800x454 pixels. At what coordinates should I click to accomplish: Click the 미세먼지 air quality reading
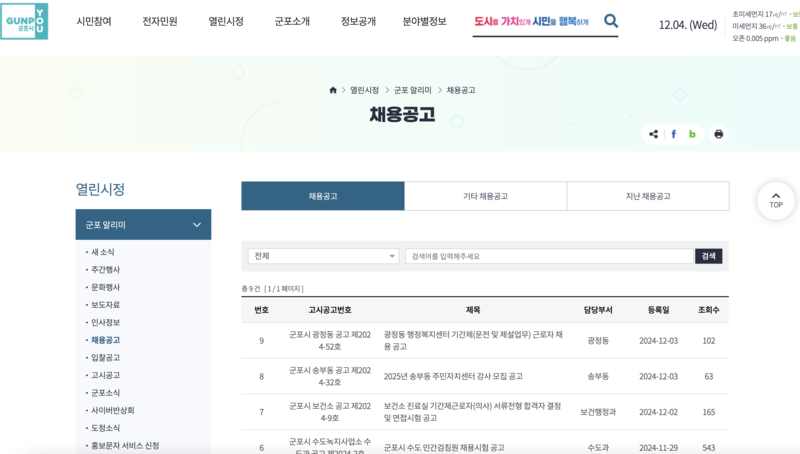(x=765, y=26)
